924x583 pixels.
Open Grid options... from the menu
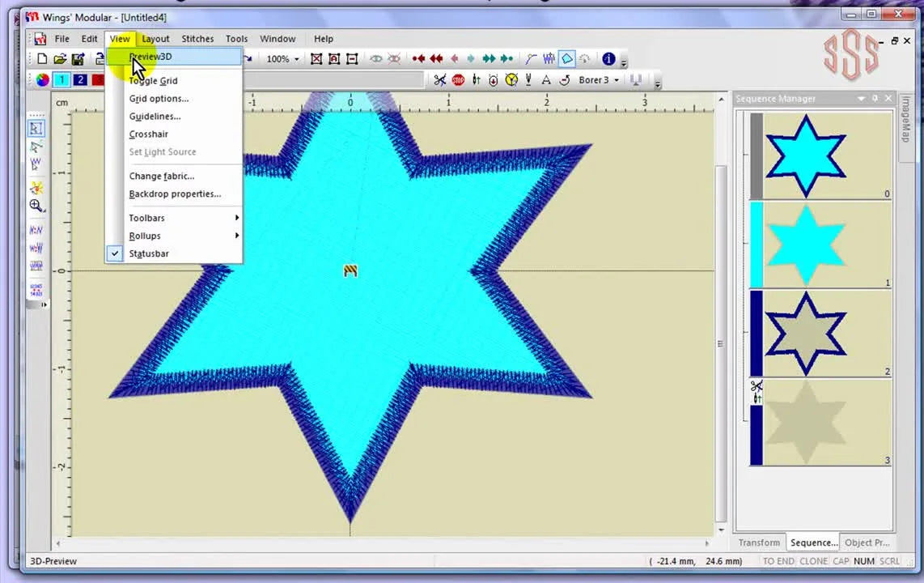click(175, 99)
